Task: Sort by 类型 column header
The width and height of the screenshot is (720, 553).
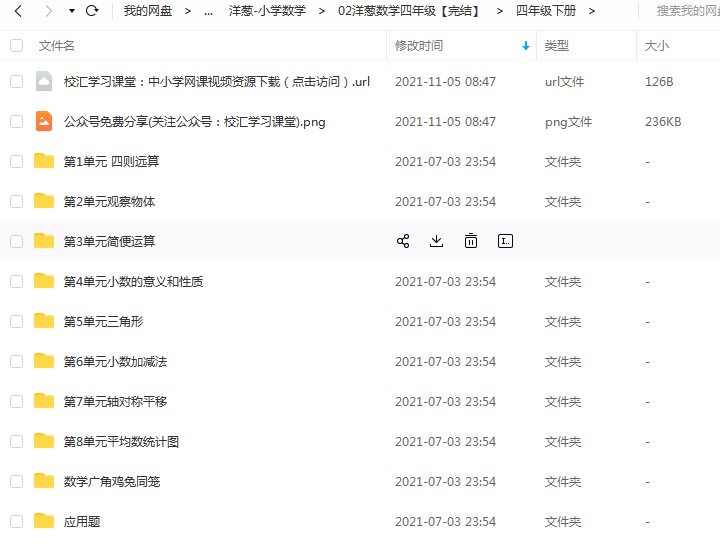Action: (557, 45)
